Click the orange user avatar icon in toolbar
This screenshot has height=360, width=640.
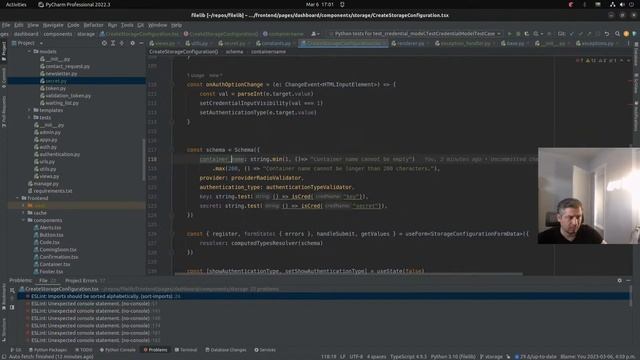626,34
